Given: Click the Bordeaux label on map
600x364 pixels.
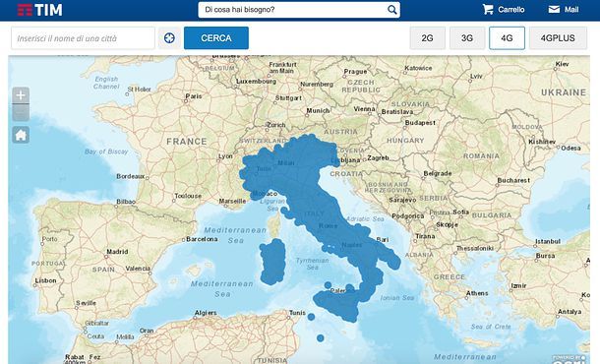Looking at the screenshot, I should pos(131,176).
